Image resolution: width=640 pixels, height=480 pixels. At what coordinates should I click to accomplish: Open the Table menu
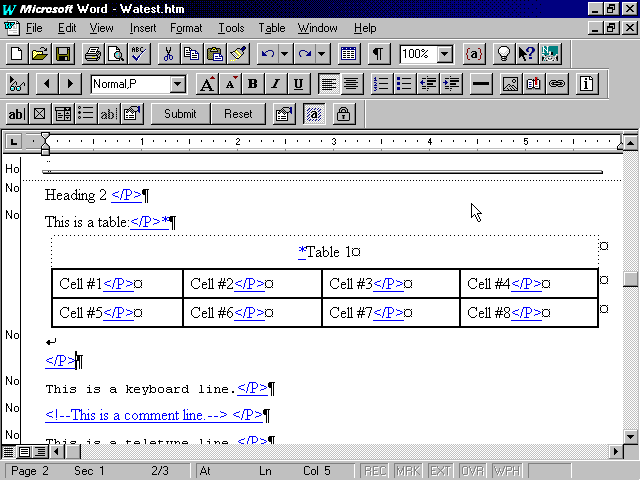click(x=271, y=28)
